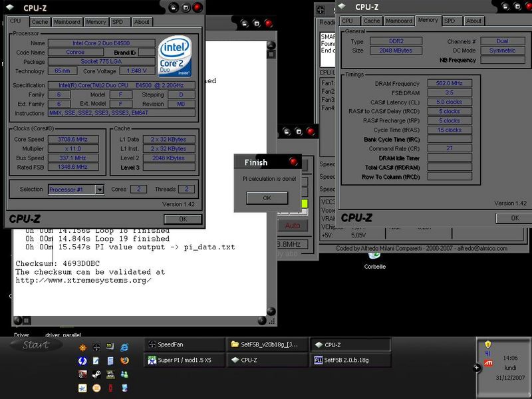Click the blue lightning bolt quick launch icon
The image size is (532, 399).
tap(82, 360)
